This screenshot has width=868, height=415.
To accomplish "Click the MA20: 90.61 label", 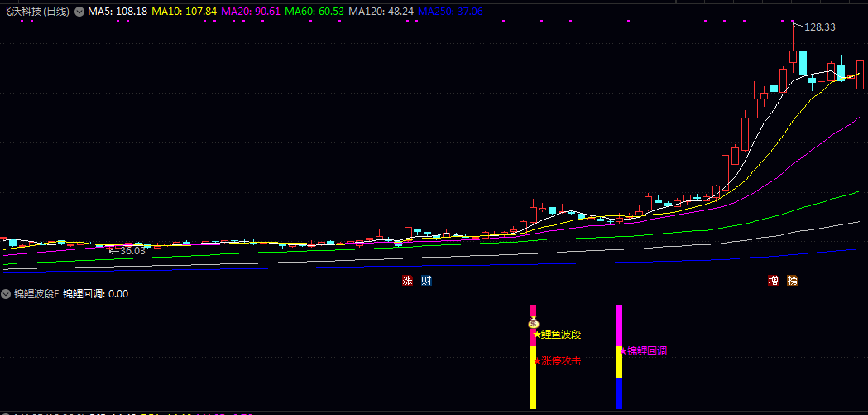I will (x=250, y=11).
